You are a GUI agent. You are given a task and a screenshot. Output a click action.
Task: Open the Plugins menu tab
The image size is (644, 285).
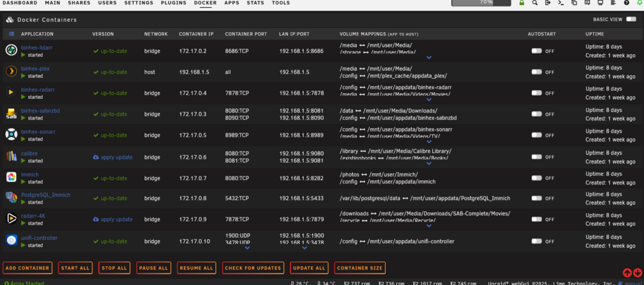pyautogui.click(x=174, y=3)
